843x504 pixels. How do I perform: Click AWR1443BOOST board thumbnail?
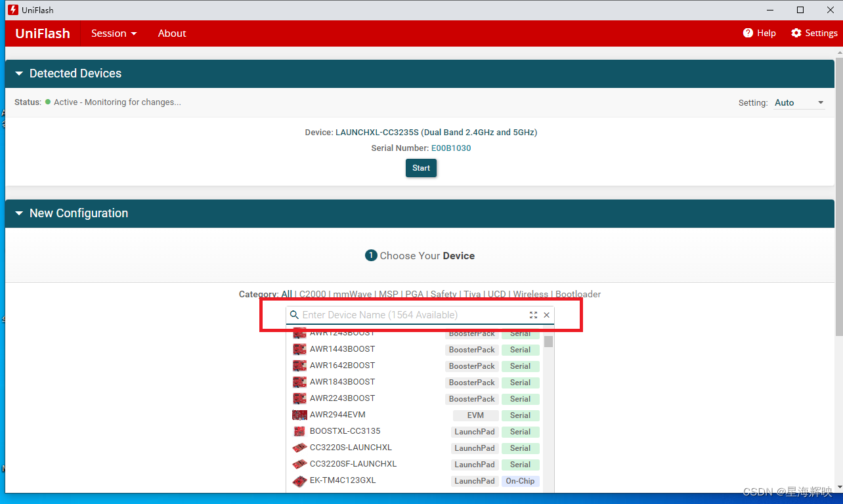pyautogui.click(x=299, y=349)
